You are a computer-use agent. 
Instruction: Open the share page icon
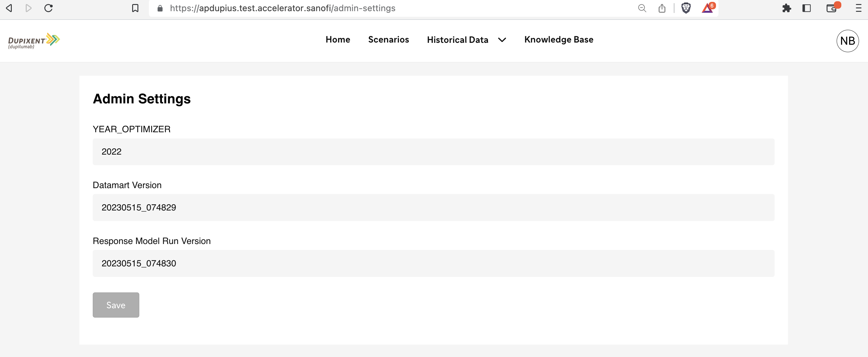click(x=662, y=8)
